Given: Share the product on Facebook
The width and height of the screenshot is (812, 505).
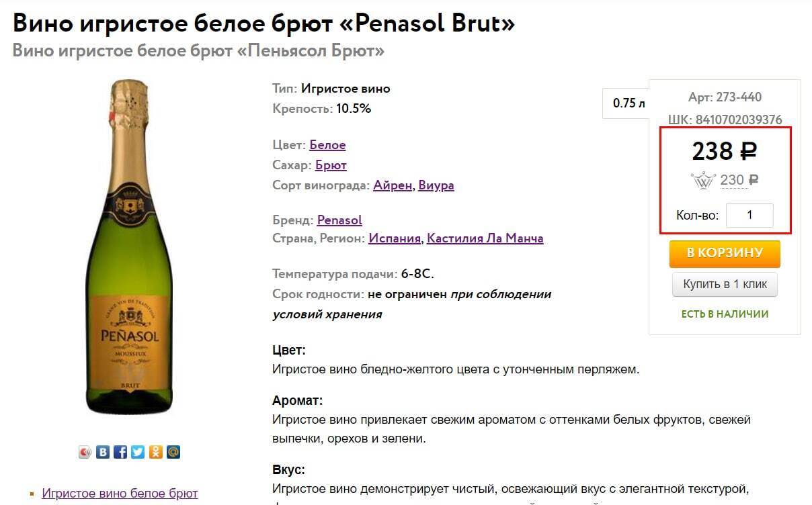Looking at the screenshot, I should coord(120,452).
